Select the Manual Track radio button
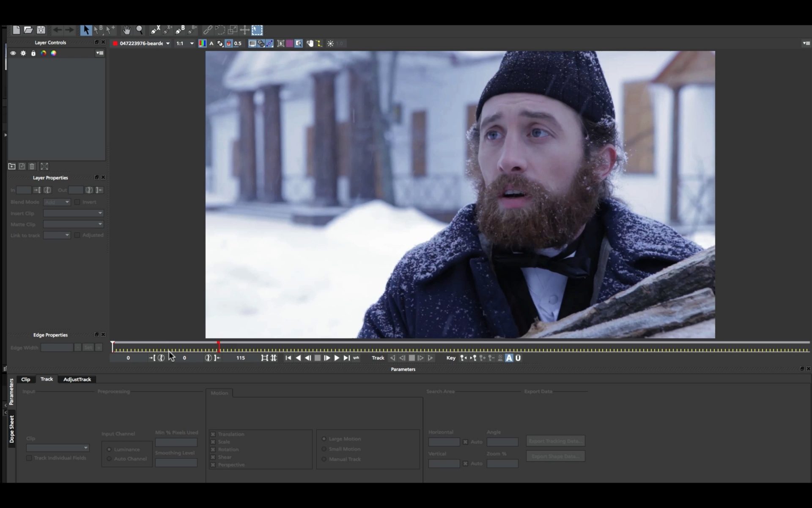The height and width of the screenshot is (508, 812). click(x=324, y=459)
